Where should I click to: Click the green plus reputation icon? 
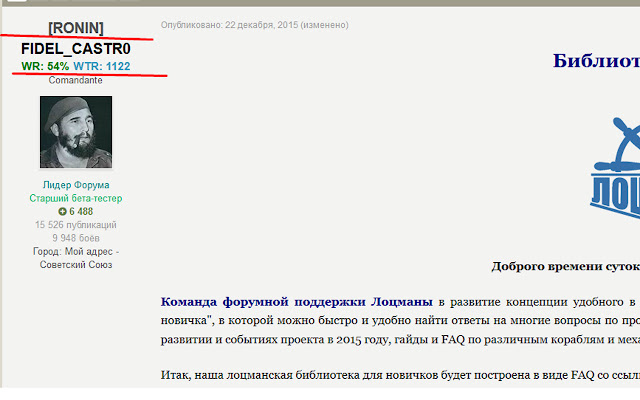pos(62,211)
